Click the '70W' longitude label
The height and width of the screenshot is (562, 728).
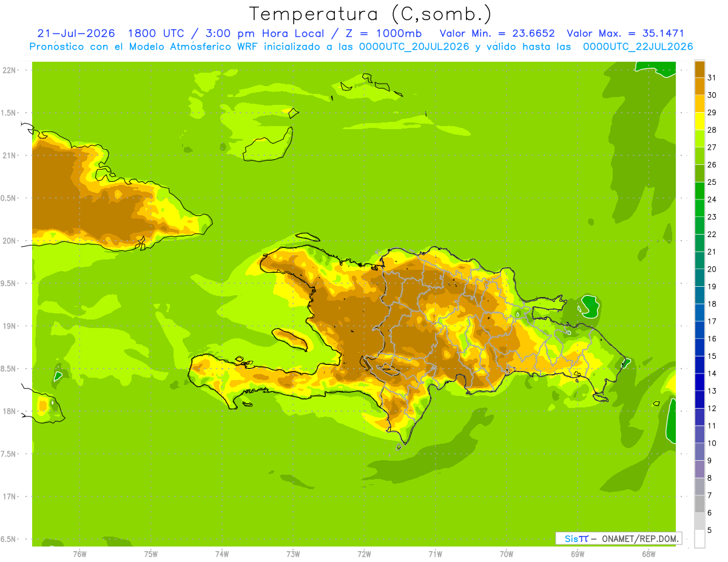[x=507, y=554]
